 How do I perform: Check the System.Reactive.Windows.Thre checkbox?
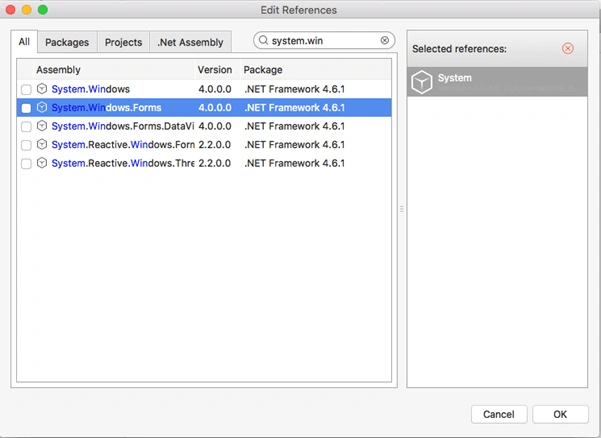tap(26, 164)
